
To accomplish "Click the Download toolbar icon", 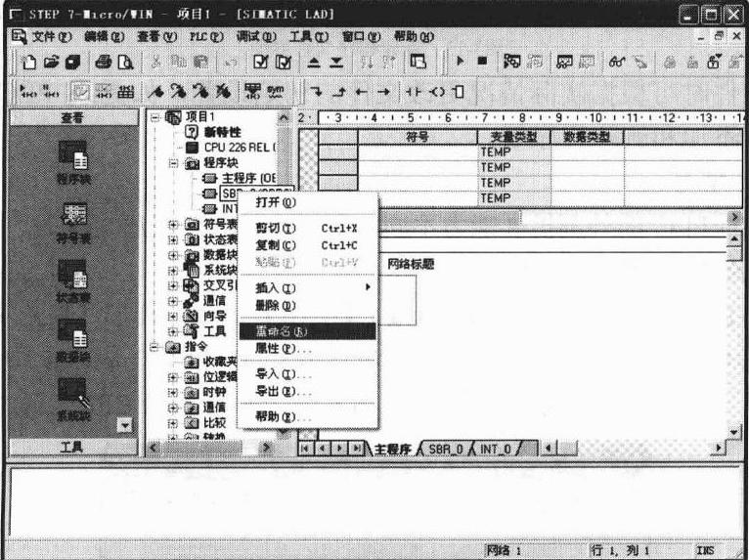I will point(336,63).
